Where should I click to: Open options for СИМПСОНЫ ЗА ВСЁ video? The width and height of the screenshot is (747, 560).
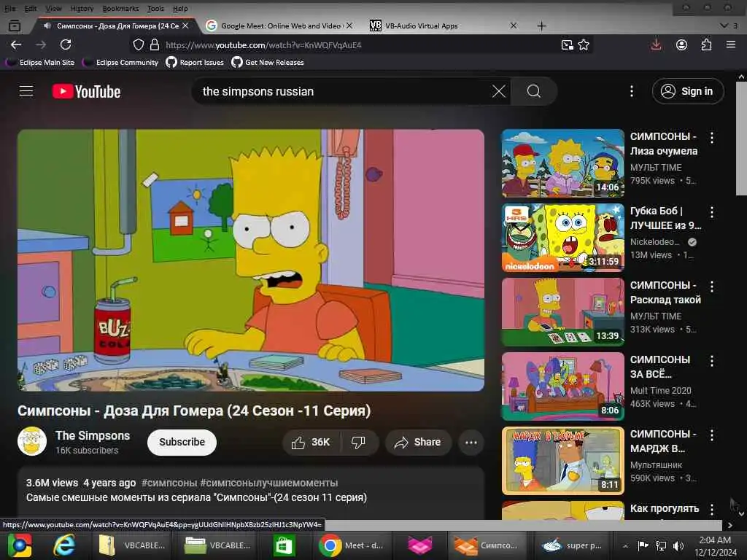coord(712,361)
